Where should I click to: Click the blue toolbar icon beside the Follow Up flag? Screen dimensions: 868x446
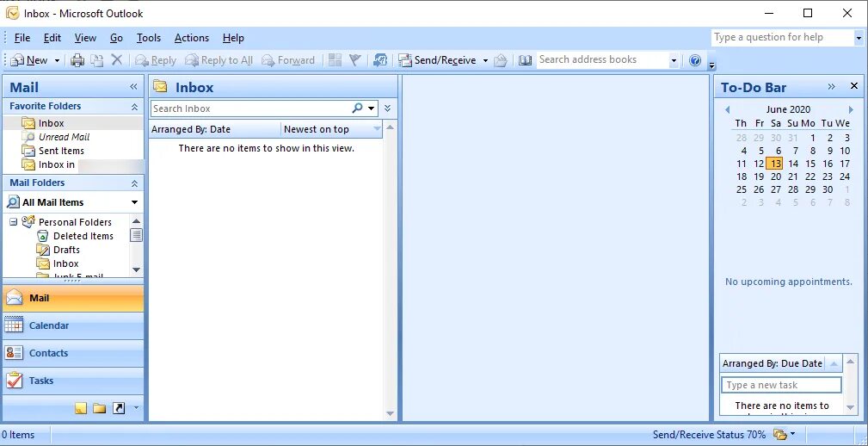coord(380,60)
